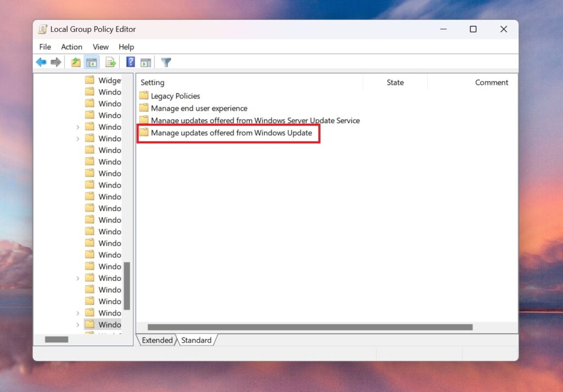The width and height of the screenshot is (563, 392).
Task: Switch to the Standard tab
Action: tap(196, 340)
